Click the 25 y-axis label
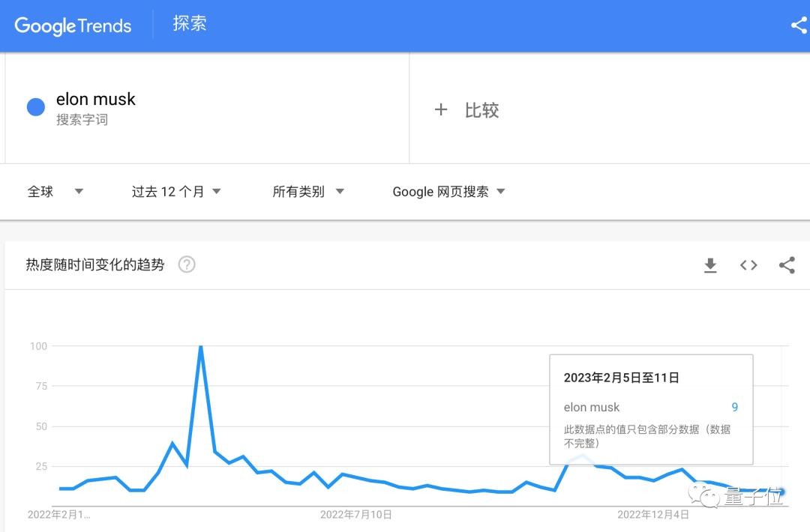810x532 pixels. click(41, 467)
